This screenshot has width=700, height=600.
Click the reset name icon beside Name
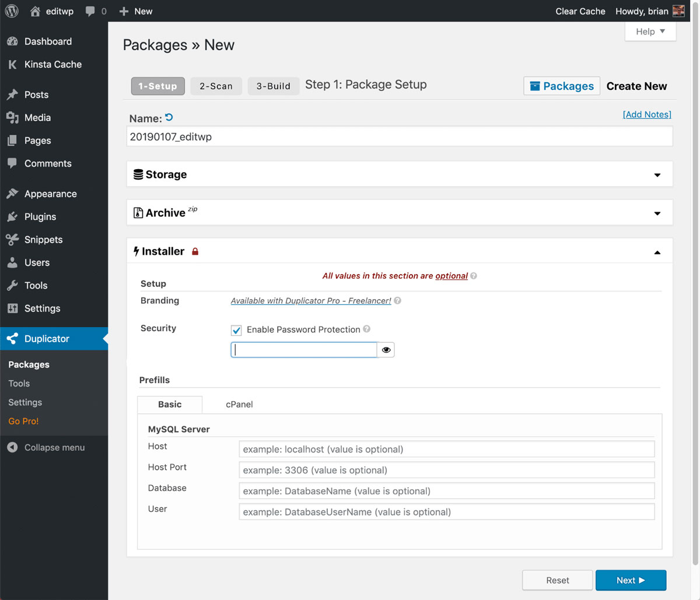click(x=169, y=117)
